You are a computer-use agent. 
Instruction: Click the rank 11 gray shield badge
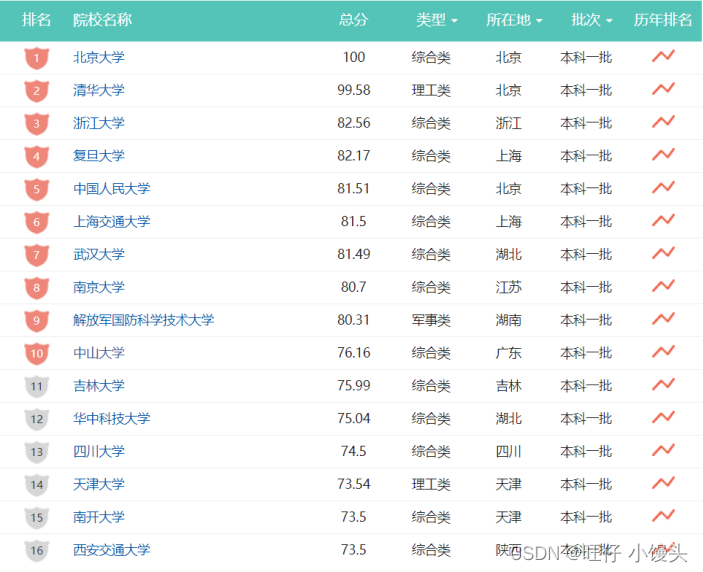(x=37, y=386)
